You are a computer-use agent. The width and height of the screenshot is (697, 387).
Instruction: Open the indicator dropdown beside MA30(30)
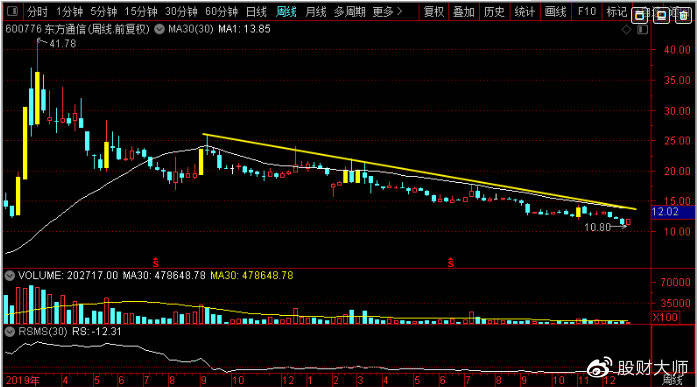click(159, 30)
